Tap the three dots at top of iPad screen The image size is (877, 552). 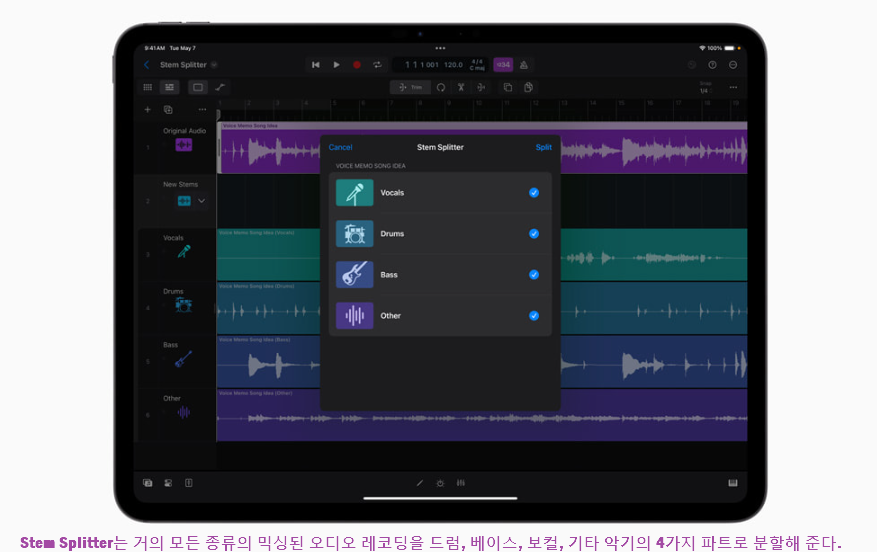440,48
